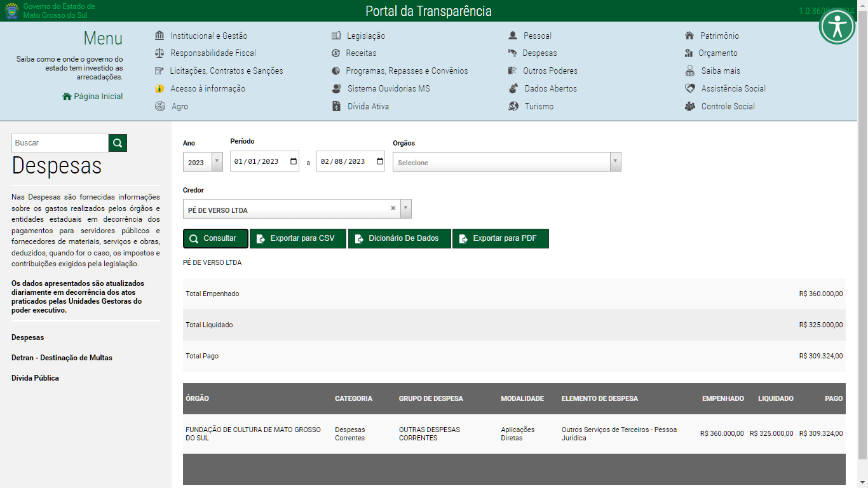Open the Receitas menu item
The image size is (868, 488).
[x=361, y=53]
